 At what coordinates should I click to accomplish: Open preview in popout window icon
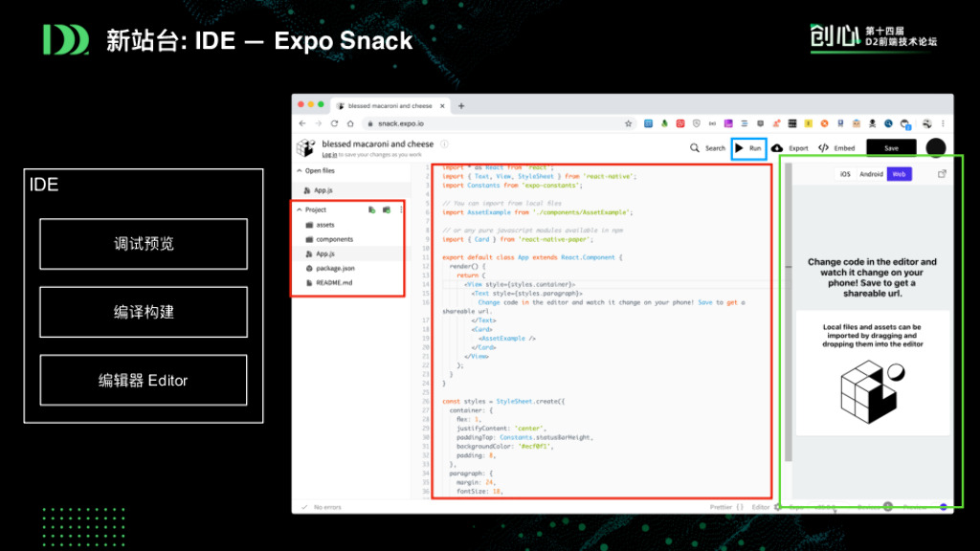(942, 174)
